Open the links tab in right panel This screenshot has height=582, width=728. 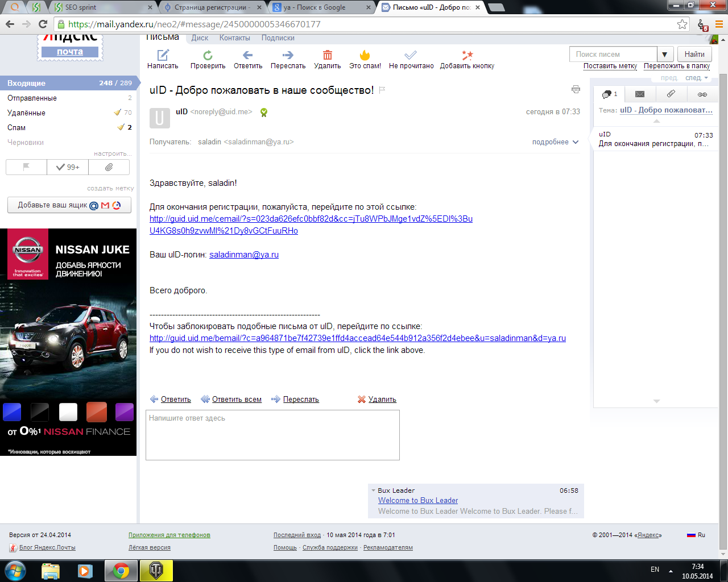tap(702, 94)
